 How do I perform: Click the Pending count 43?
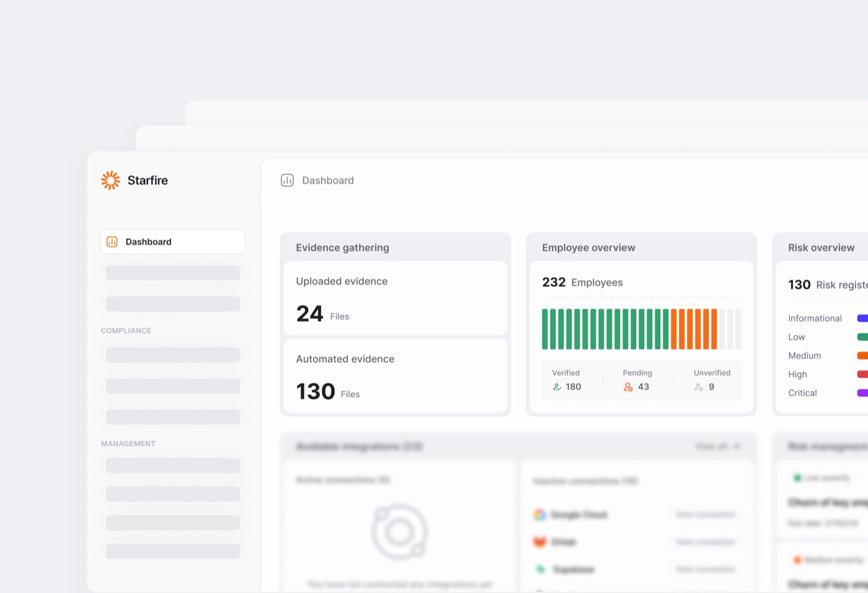tap(644, 387)
